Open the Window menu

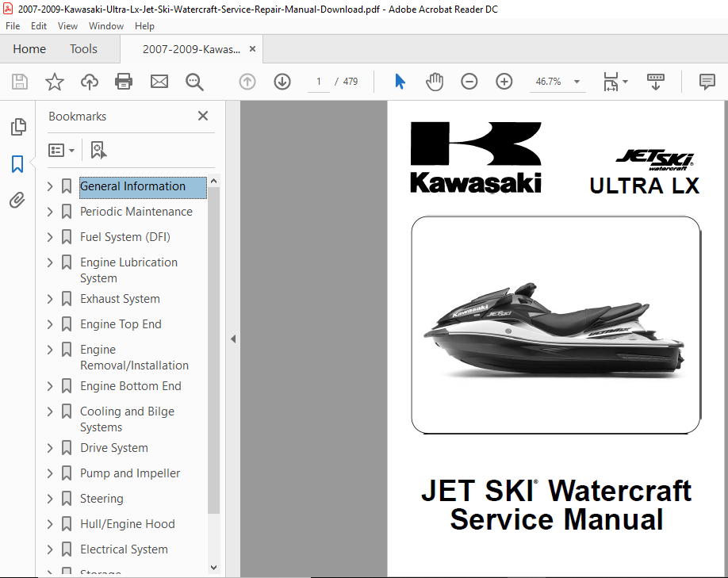pyautogui.click(x=105, y=26)
